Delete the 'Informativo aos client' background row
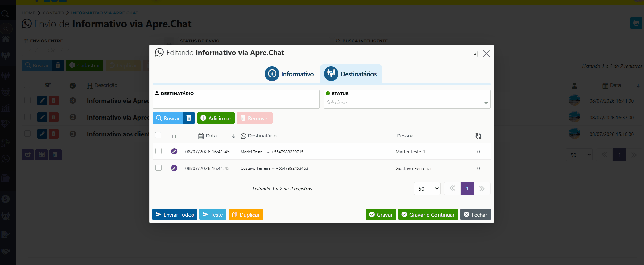This screenshot has height=265, width=644. point(53,134)
